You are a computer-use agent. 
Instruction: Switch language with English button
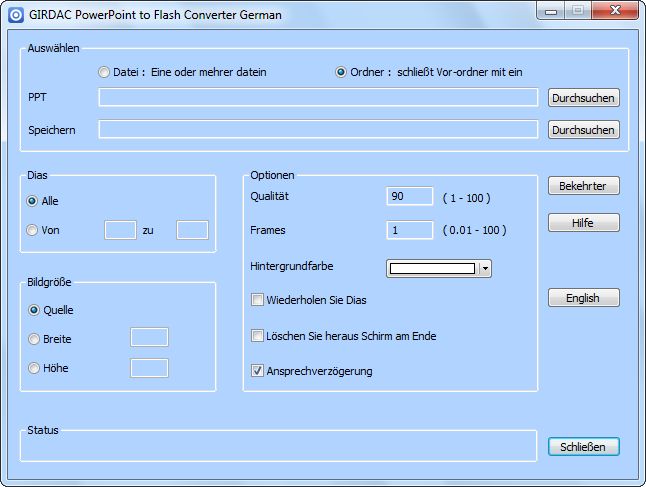(583, 297)
